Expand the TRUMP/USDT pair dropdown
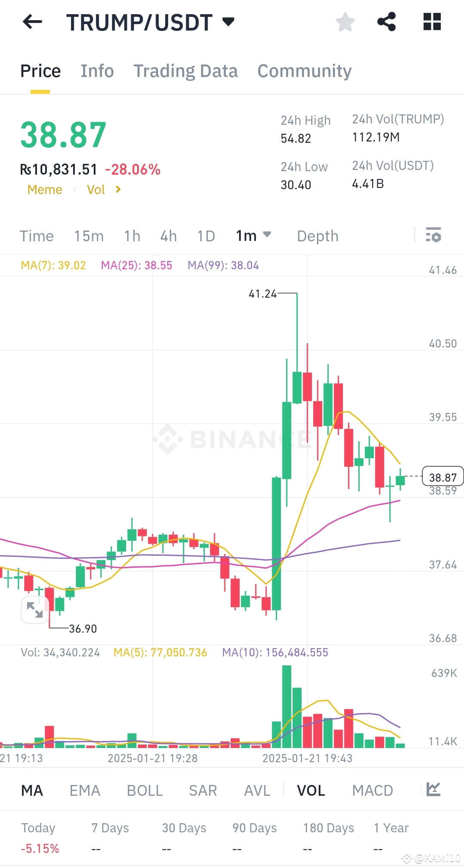The width and height of the screenshot is (464, 868). coord(228,22)
